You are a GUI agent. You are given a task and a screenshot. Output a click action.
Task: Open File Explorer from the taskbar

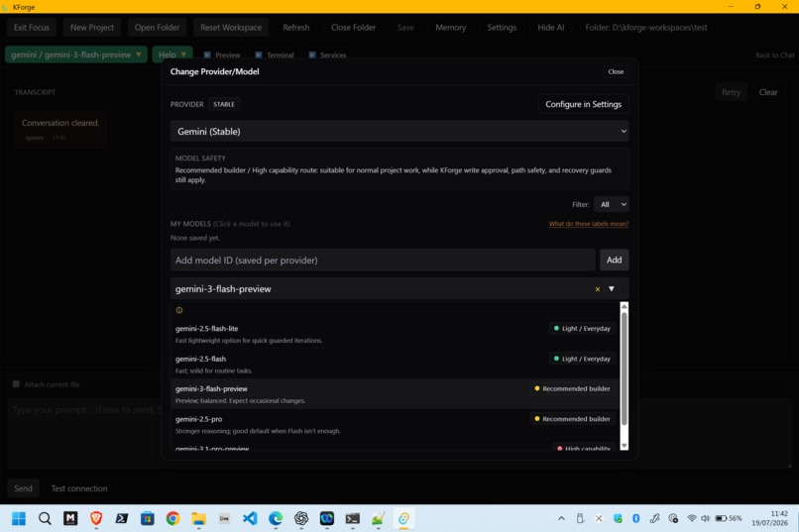(198, 518)
